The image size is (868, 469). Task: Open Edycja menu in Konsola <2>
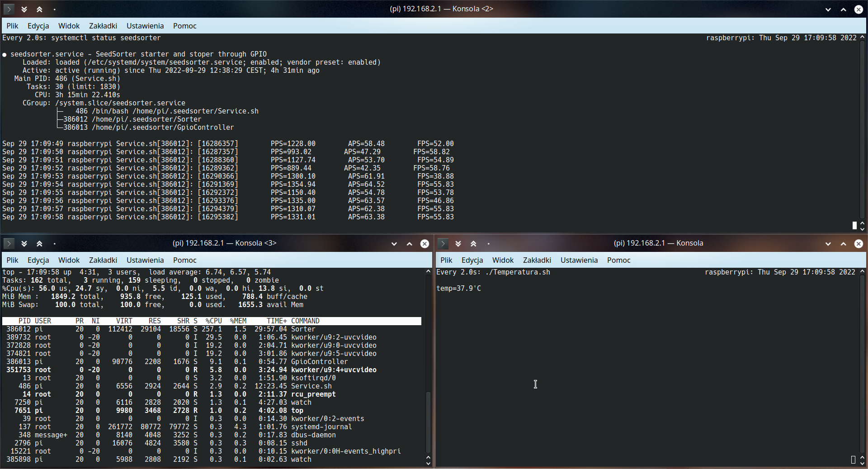tap(38, 26)
